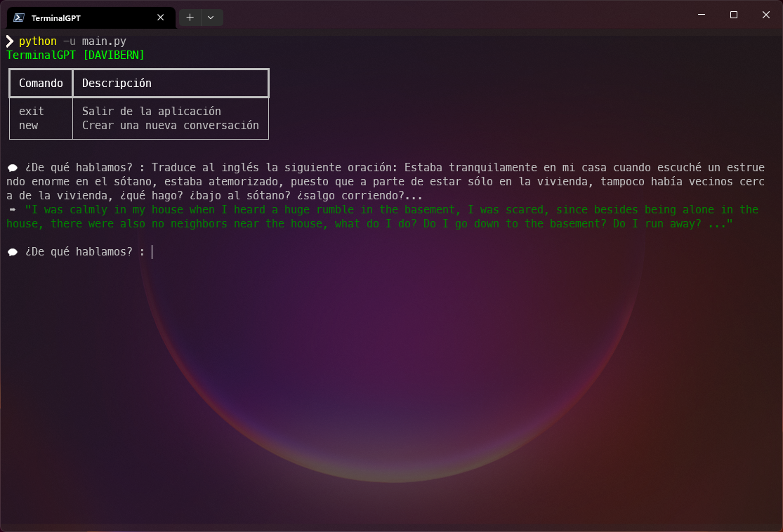
Task: Click the speech bubble icon next to the empty prompt
Action: [12, 251]
